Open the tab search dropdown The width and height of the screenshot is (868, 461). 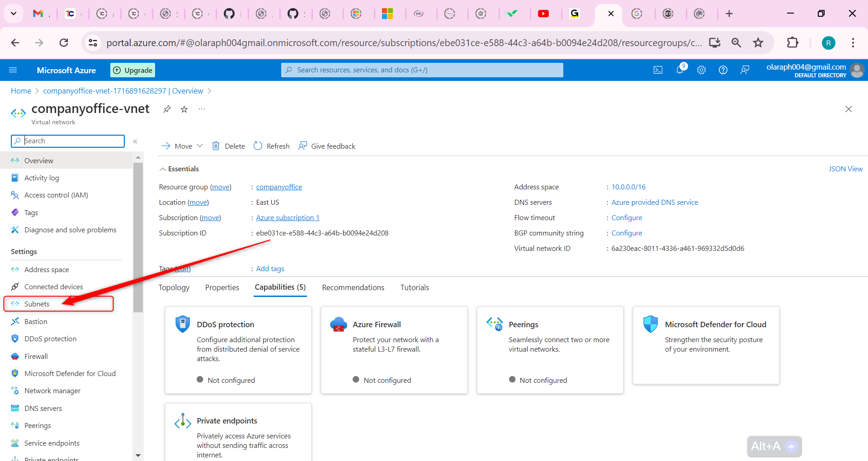click(14, 14)
